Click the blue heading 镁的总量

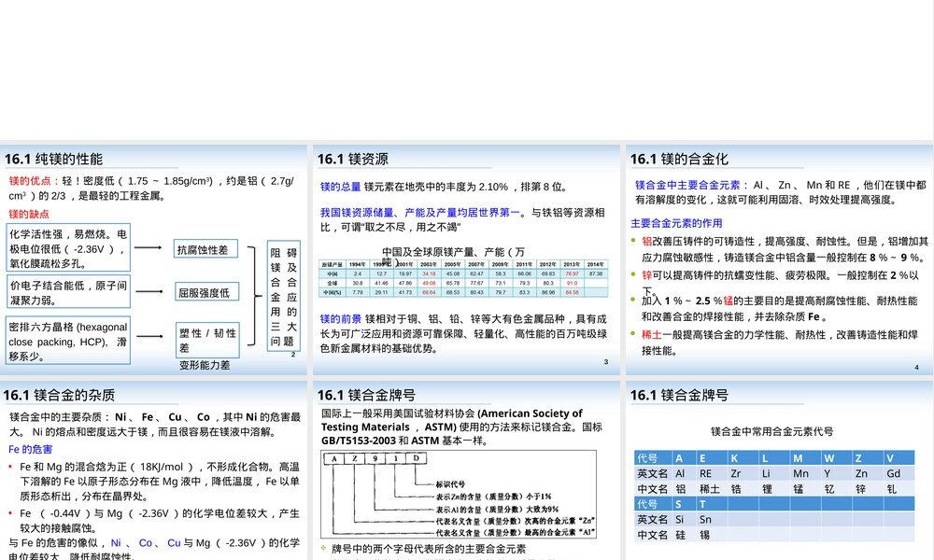(x=340, y=187)
